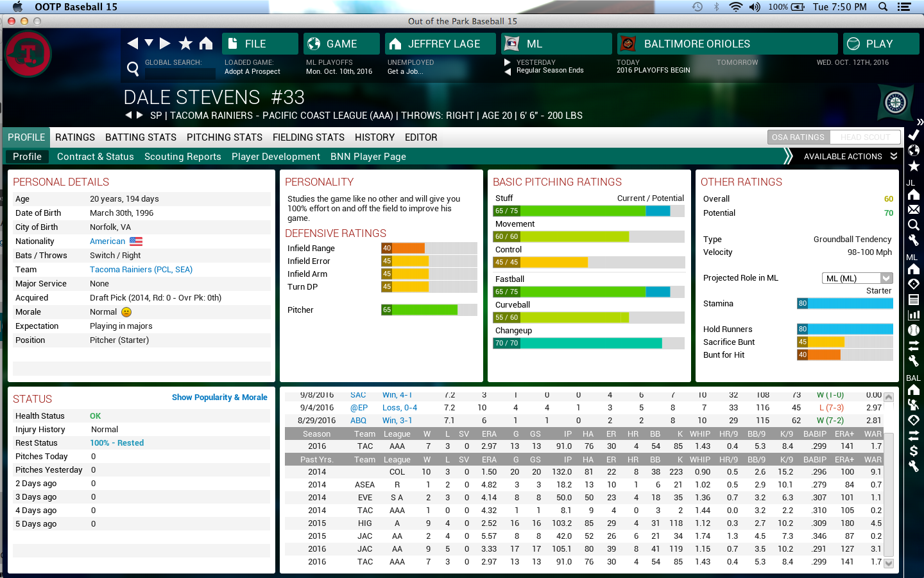Open the navigation history down arrow
Viewport: 924px width, 578px height.
click(x=149, y=43)
